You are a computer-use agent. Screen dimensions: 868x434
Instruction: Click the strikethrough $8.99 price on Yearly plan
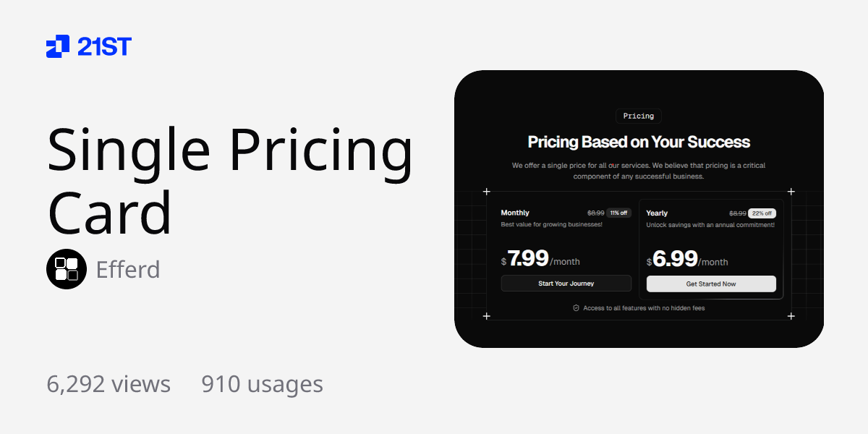pyautogui.click(x=736, y=213)
